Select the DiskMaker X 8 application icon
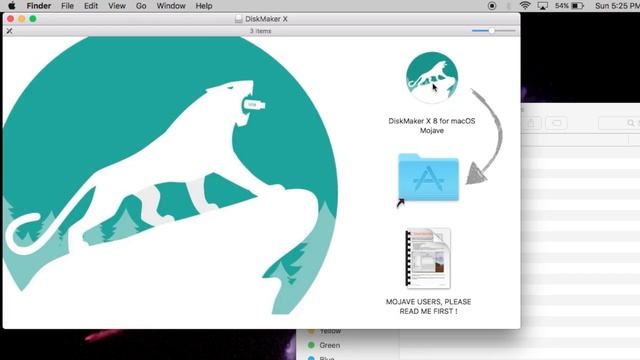The width and height of the screenshot is (640, 360). tap(432, 77)
